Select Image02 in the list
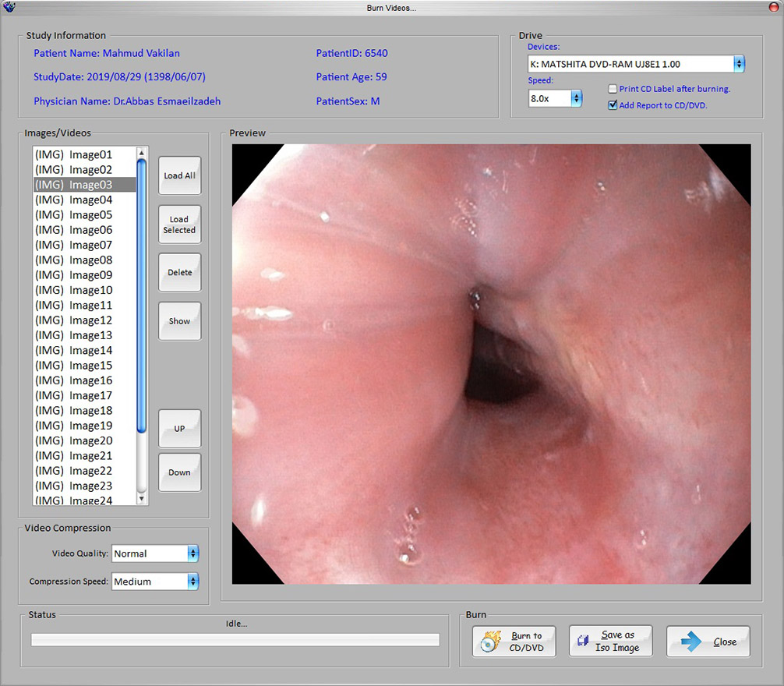This screenshot has width=784, height=686. pos(84,169)
